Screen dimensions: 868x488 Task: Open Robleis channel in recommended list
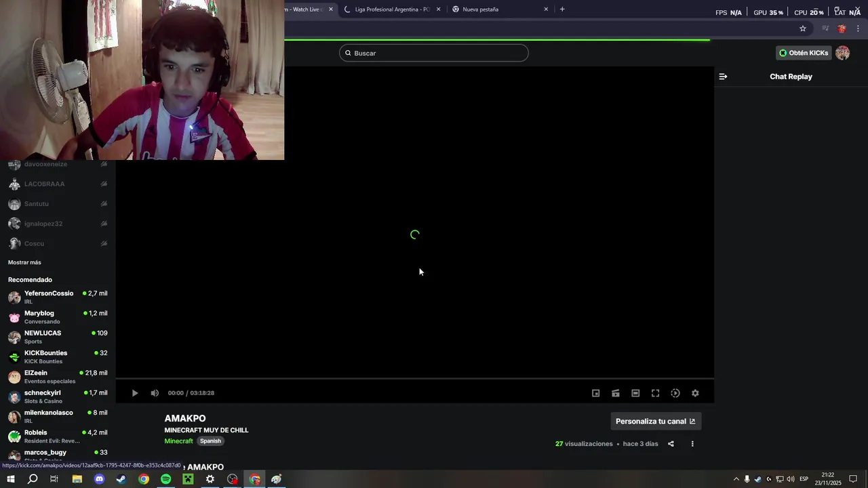58,436
